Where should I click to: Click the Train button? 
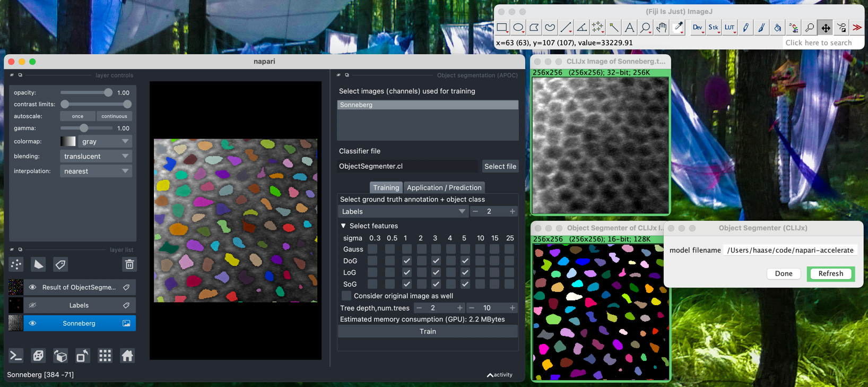click(x=428, y=331)
